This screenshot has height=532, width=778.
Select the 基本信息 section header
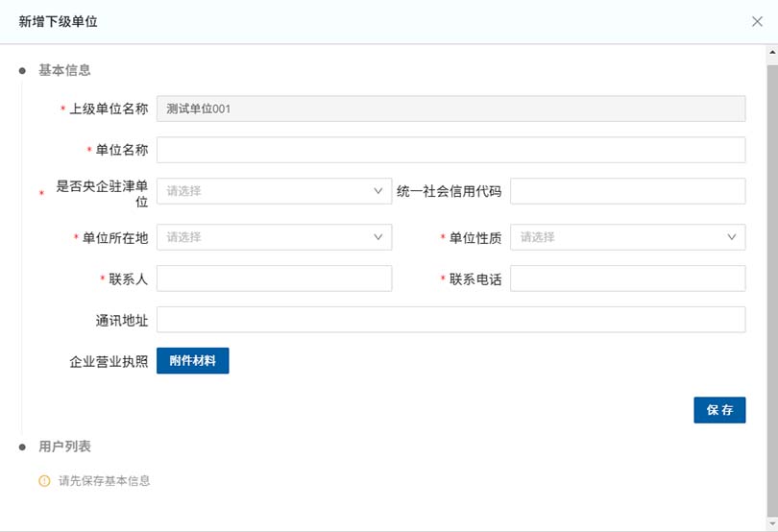64,70
